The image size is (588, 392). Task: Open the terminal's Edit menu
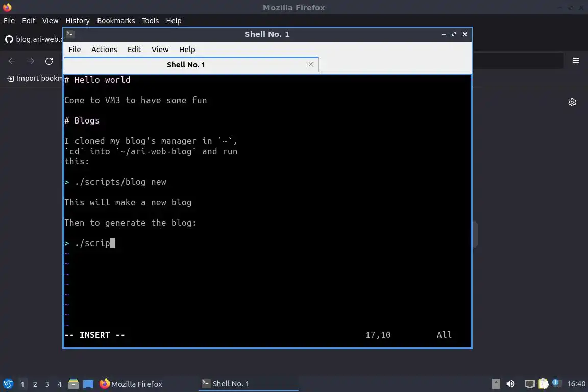134,50
